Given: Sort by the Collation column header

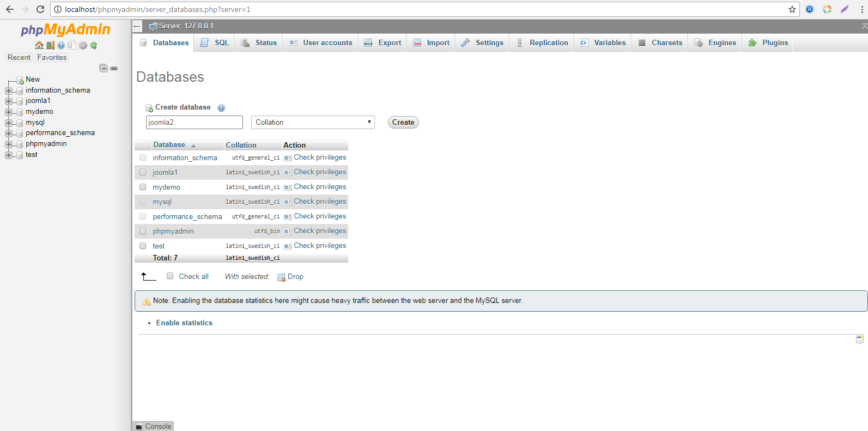Looking at the screenshot, I should pyautogui.click(x=241, y=145).
